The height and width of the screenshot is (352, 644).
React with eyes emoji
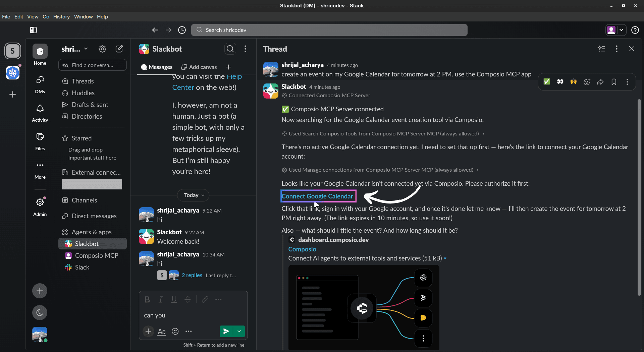click(x=560, y=82)
